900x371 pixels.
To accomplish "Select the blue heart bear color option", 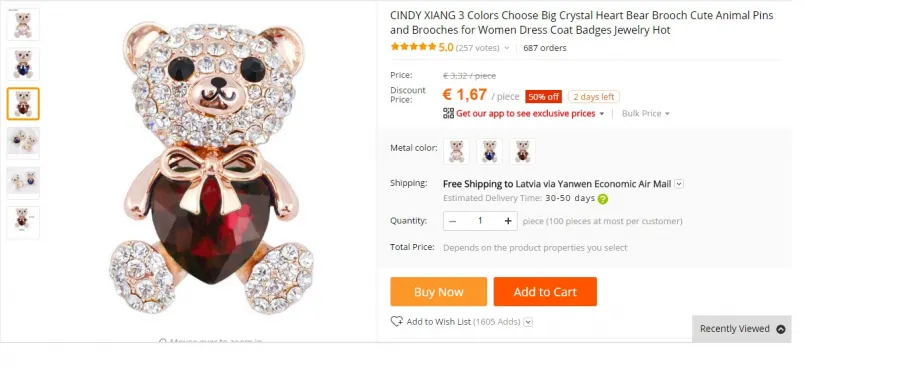I will click(490, 152).
